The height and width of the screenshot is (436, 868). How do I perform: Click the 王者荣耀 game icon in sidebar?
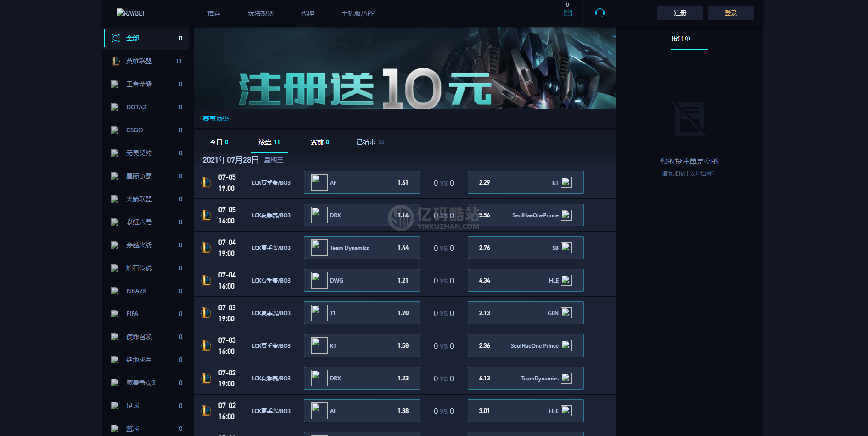point(115,84)
